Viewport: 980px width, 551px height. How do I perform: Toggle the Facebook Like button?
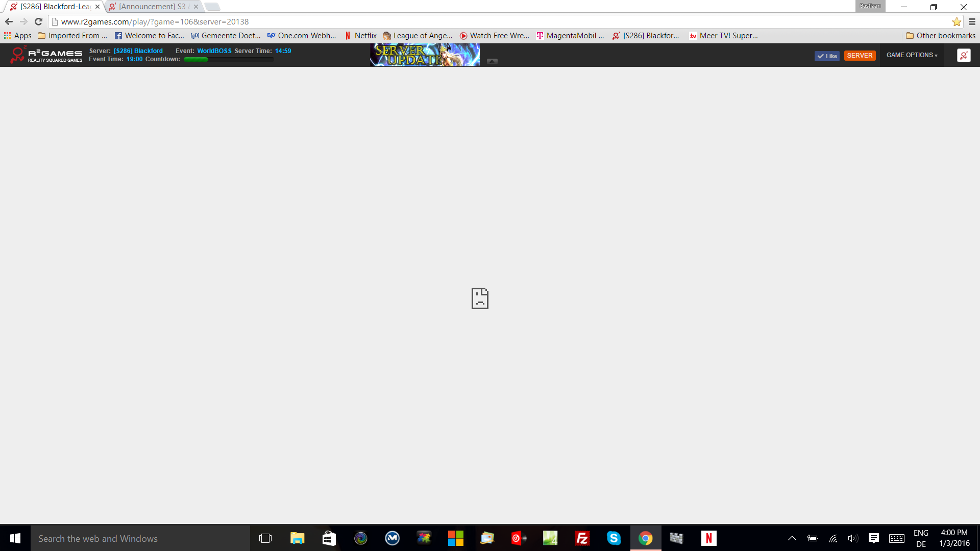(x=827, y=56)
